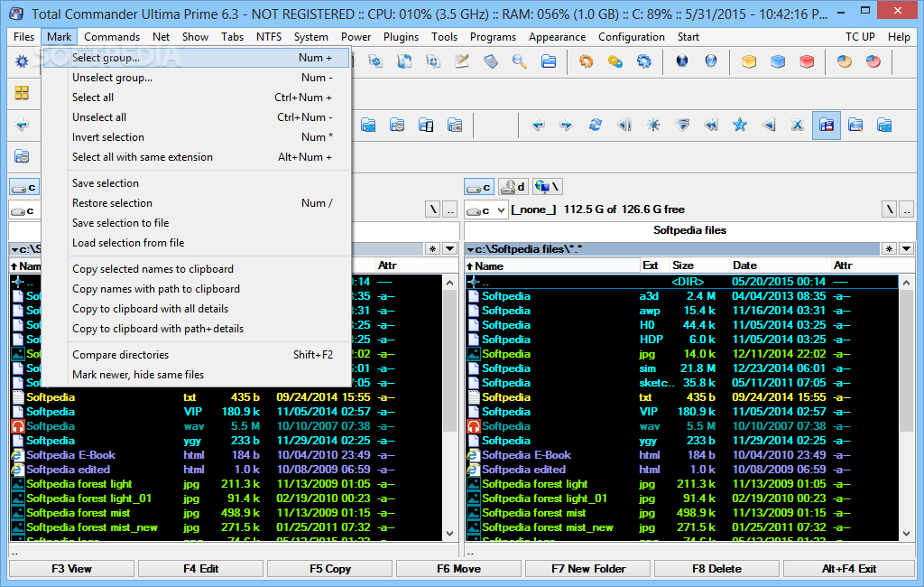Open Configuration via the gear icon
924x587 pixels.
pos(22,61)
